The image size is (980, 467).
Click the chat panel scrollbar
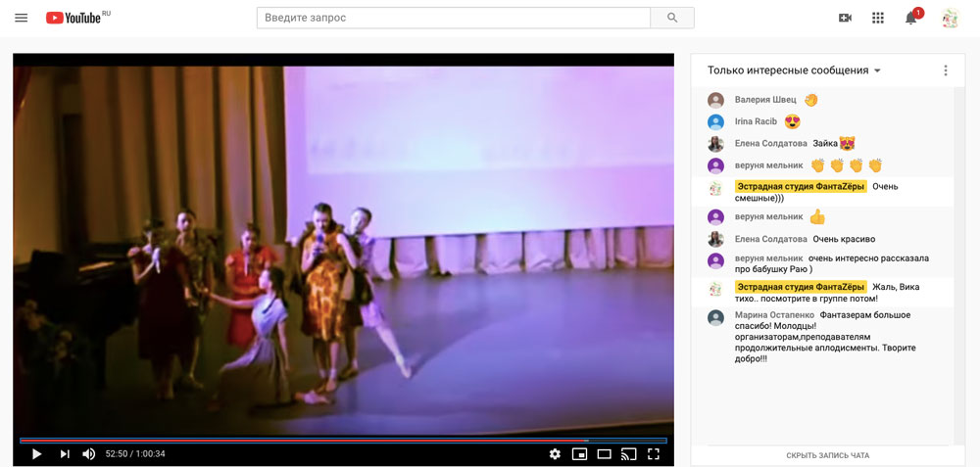point(960,264)
